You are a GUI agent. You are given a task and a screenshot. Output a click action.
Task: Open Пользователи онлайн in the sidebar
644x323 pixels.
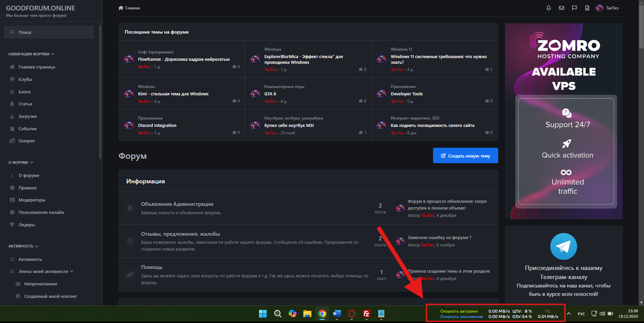(x=41, y=213)
